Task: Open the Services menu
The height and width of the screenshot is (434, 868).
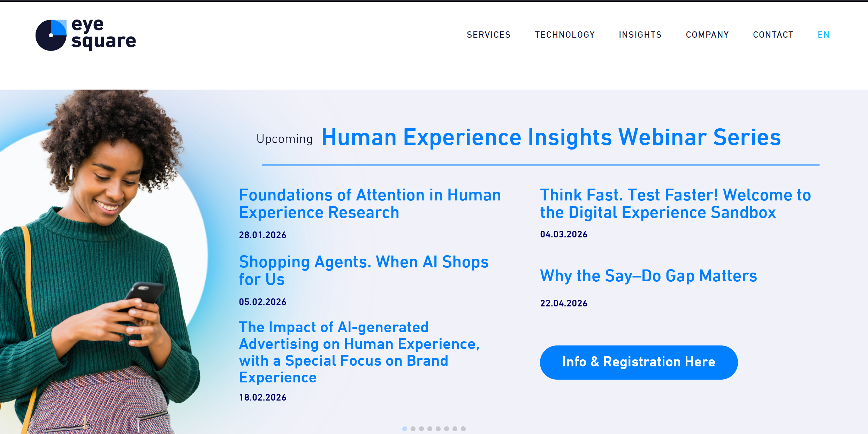Action: [488, 35]
